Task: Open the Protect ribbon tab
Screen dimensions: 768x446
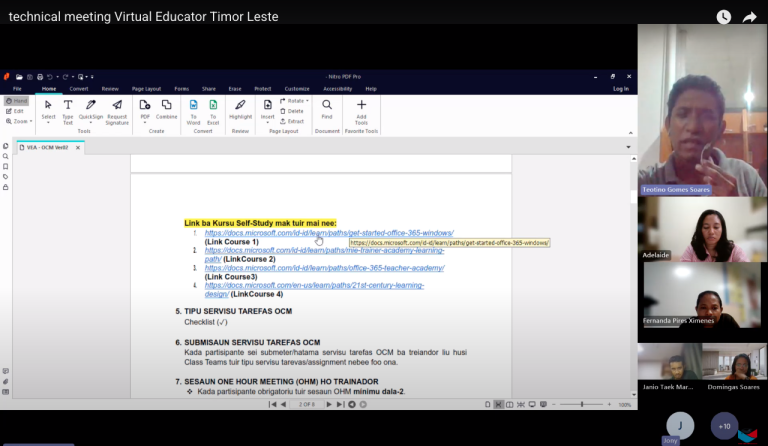Action: [x=263, y=89]
